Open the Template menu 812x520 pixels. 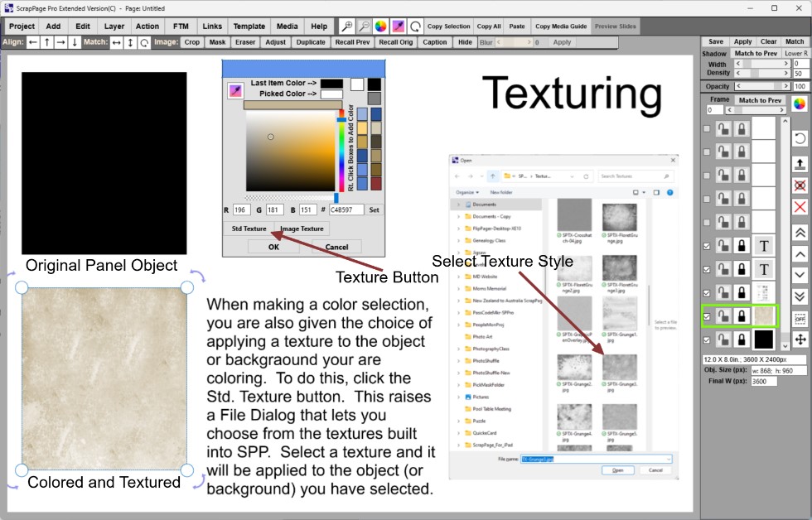[249, 26]
